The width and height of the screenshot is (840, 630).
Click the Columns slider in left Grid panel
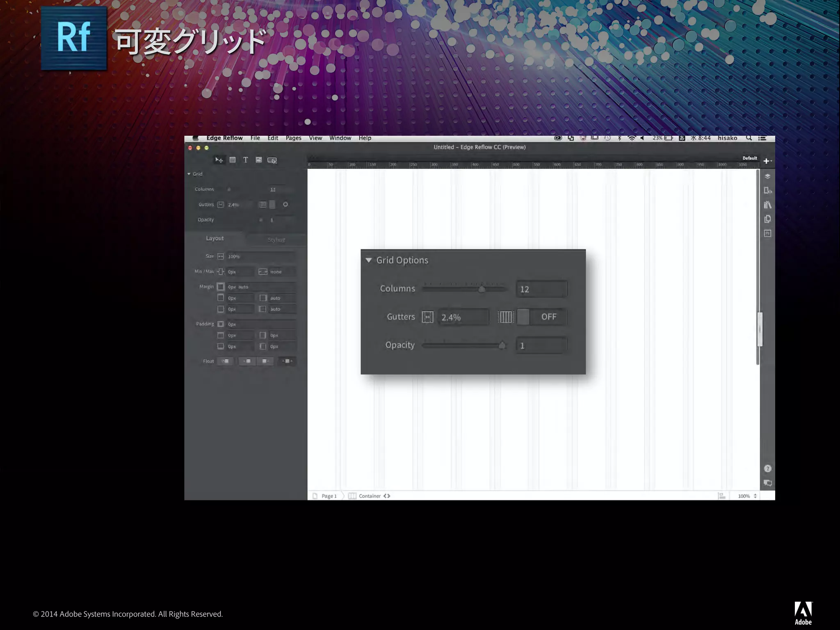[229, 189]
